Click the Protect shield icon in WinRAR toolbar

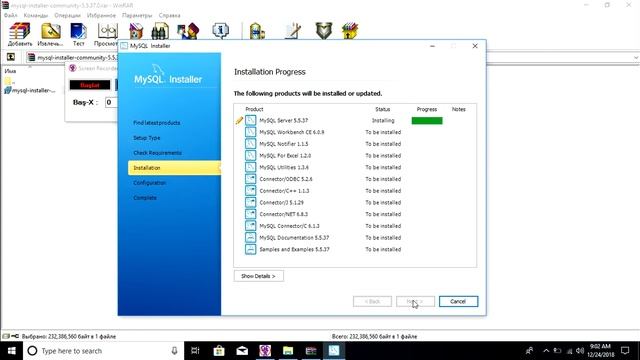click(x=324, y=31)
